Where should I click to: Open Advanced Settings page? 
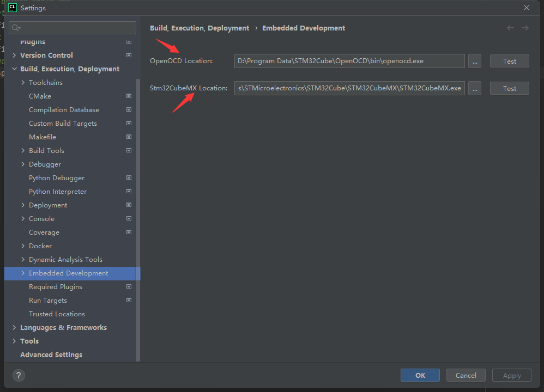click(51, 354)
